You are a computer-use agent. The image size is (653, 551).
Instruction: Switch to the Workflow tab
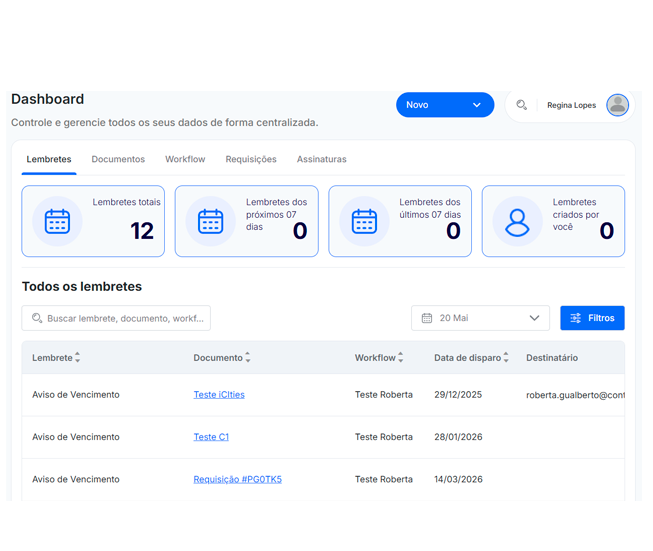tap(185, 159)
